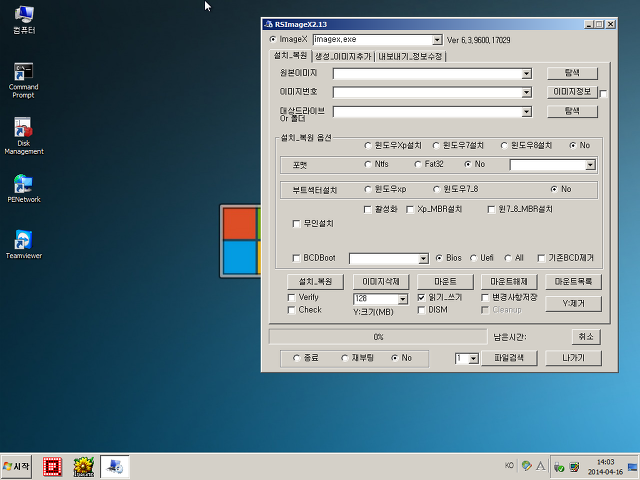640x480 pixels.
Task: Click the 이미지정보 button
Action: (572, 92)
